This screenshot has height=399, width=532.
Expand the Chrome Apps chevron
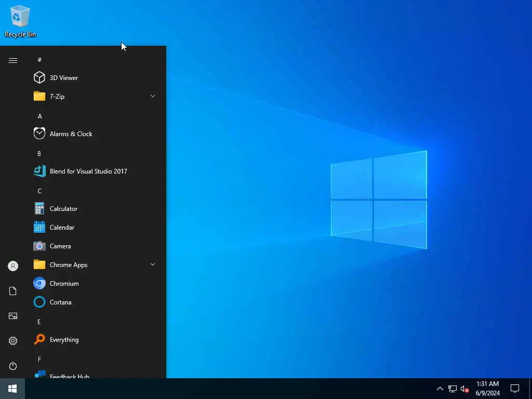153,264
